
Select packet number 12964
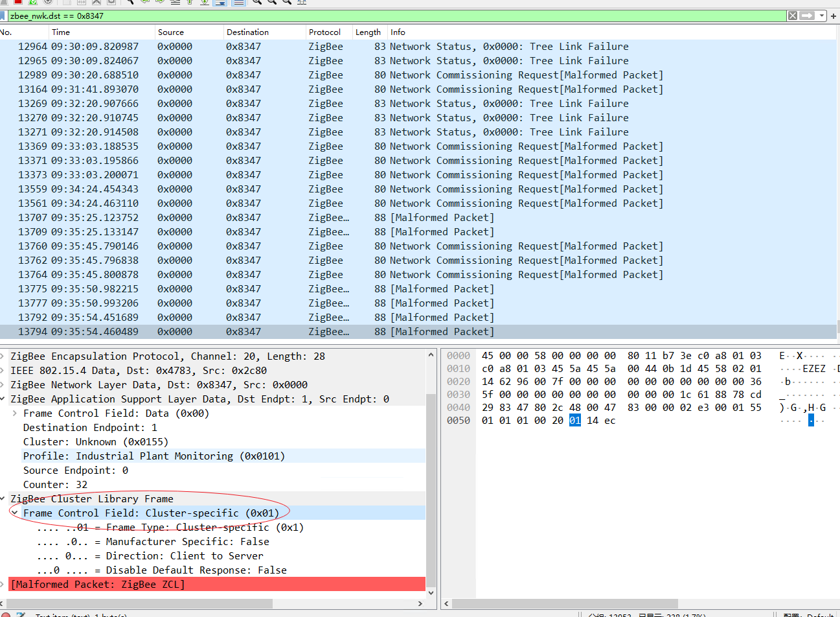coord(194,46)
